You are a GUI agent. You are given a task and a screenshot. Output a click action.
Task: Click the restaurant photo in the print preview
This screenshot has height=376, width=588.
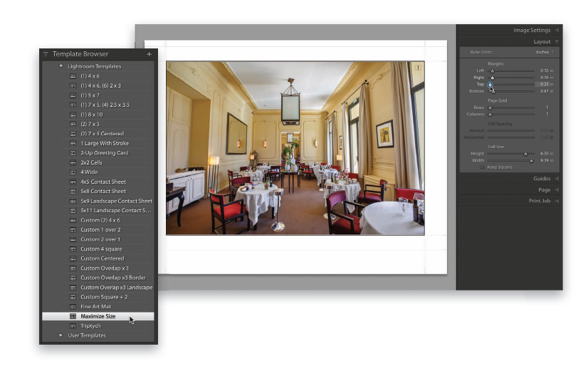[x=295, y=147]
